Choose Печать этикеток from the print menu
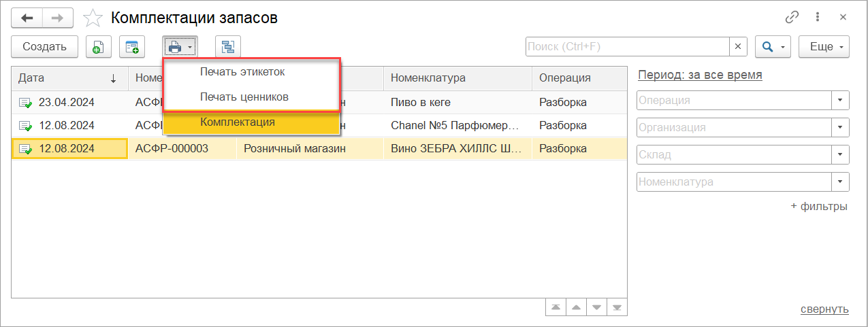 tap(242, 71)
